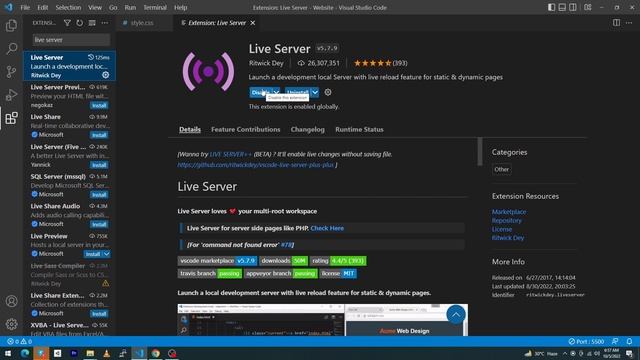Open the Help menu
Screen dimensions: 640x360
(180, 7)
